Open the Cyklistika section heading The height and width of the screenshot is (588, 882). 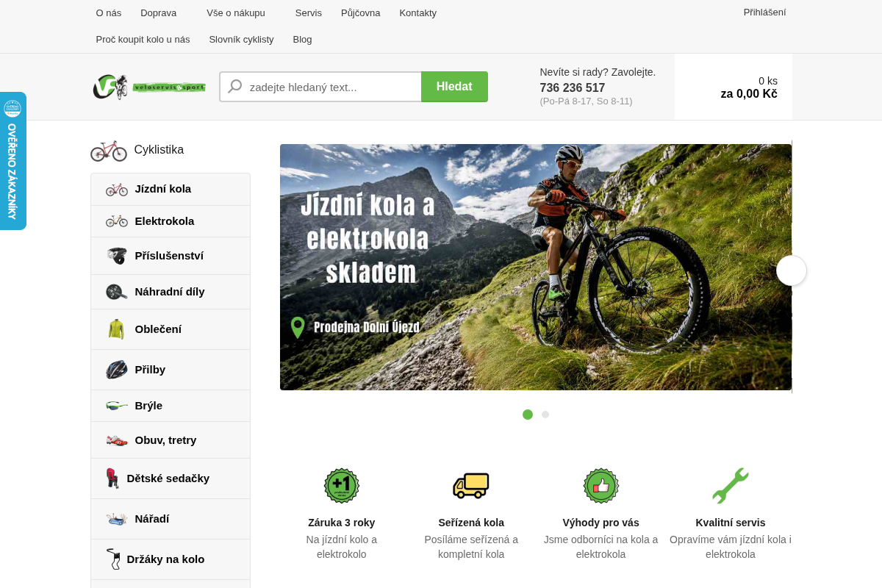[x=159, y=150]
